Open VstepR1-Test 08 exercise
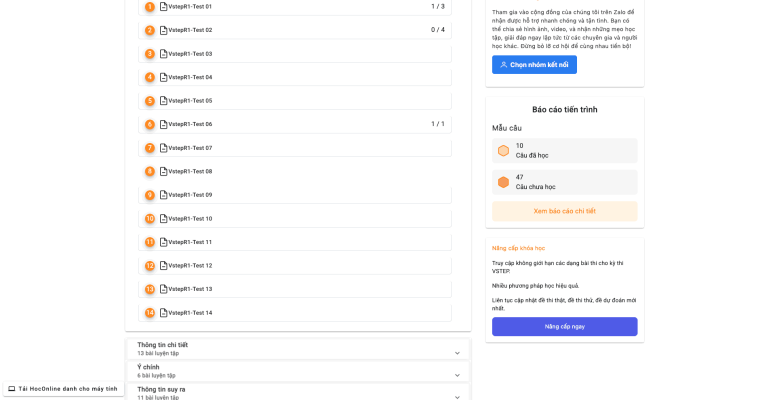The width and height of the screenshot is (775, 400). (295, 171)
